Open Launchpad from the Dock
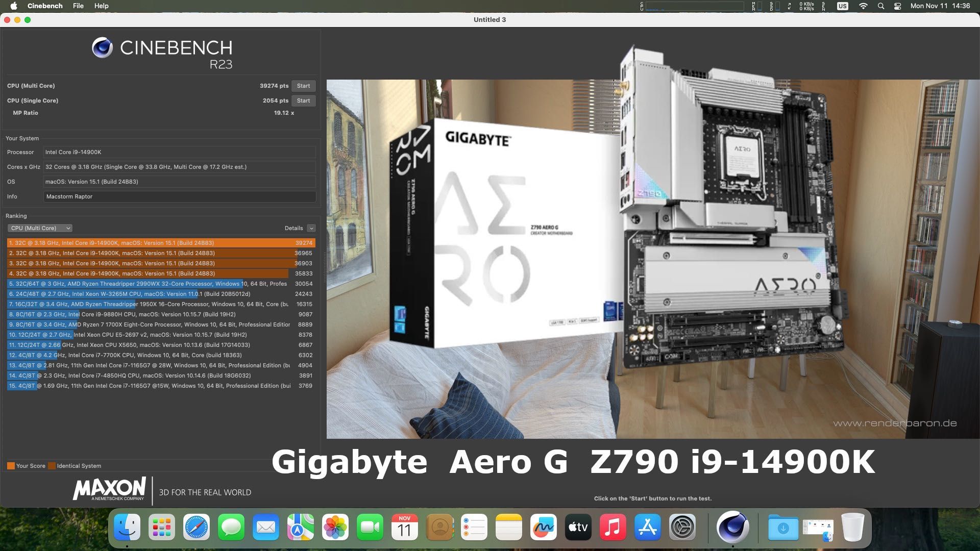The image size is (980, 551). 162,527
